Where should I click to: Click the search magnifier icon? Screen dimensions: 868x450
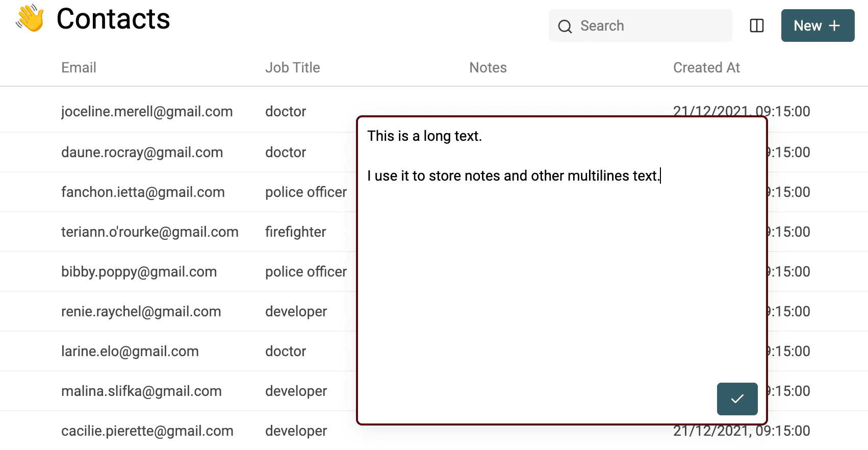tap(565, 26)
